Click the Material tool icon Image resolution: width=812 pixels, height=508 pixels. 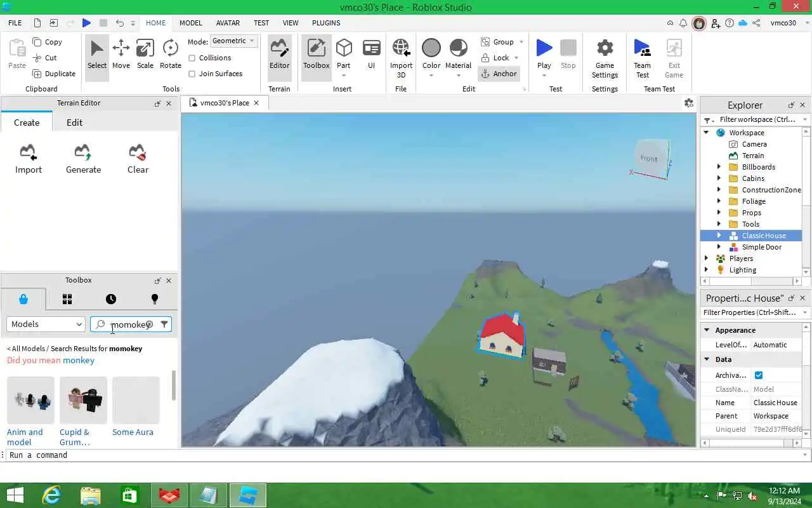pos(458,48)
